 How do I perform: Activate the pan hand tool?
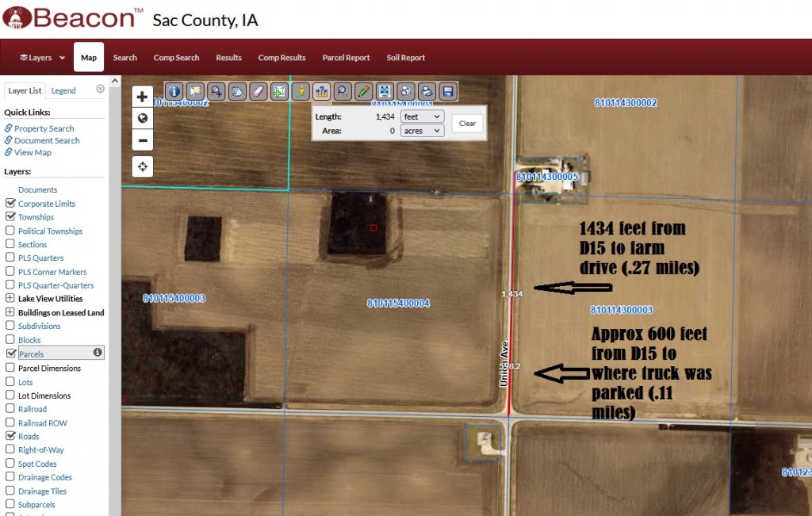click(237, 91)
